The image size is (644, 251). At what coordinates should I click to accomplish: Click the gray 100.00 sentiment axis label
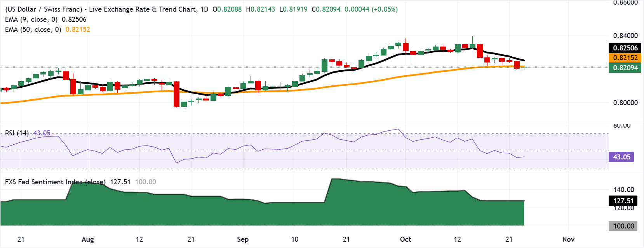pos(623,226)
